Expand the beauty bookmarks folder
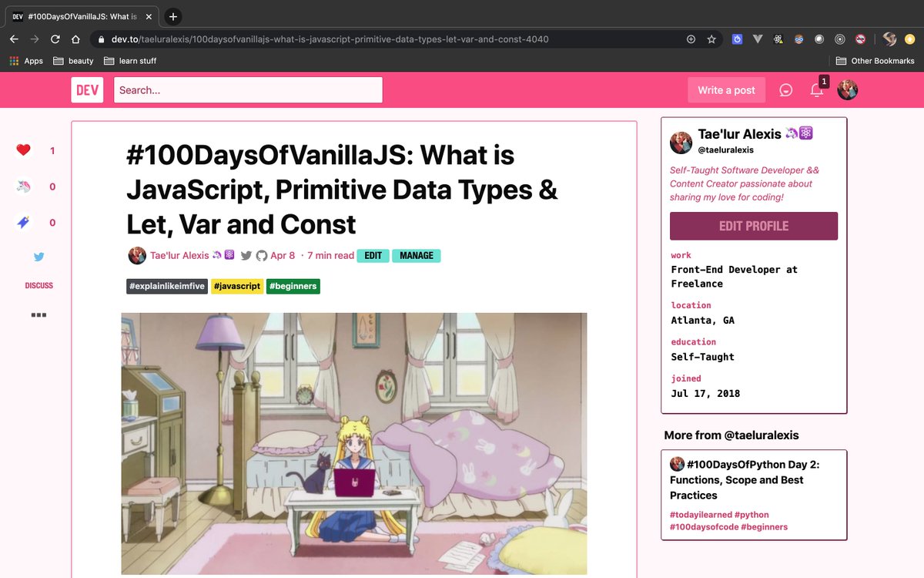 pos(73,61)
